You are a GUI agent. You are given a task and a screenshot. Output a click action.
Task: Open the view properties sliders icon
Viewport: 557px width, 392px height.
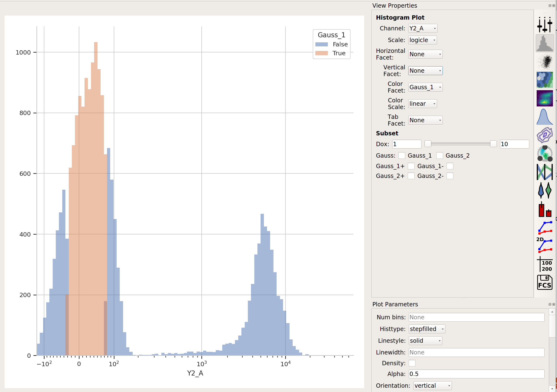[545, 25]
